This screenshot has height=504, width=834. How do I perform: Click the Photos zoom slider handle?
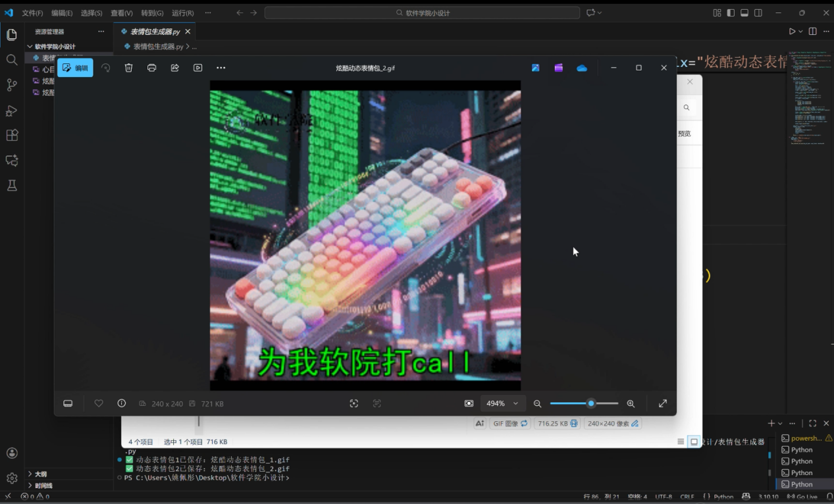tap(591, 403)
